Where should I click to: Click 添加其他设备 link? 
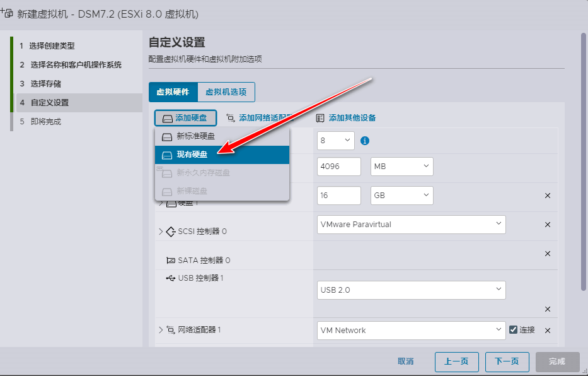[352, 118]
